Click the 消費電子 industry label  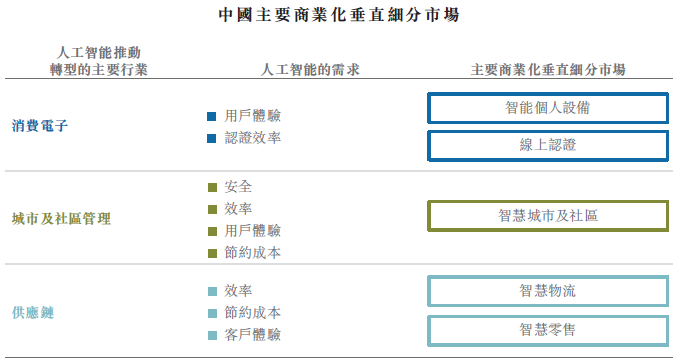click(40, 126)
